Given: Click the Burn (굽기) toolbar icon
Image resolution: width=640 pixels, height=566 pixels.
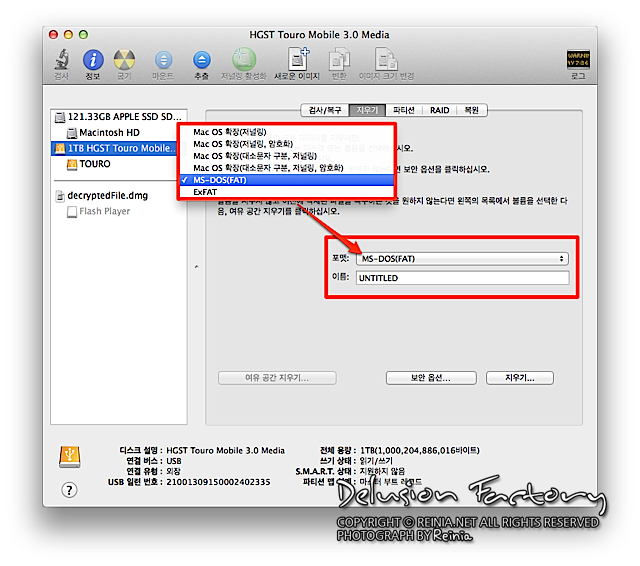Looking at the screenshot, I should [x=124, y=60].
